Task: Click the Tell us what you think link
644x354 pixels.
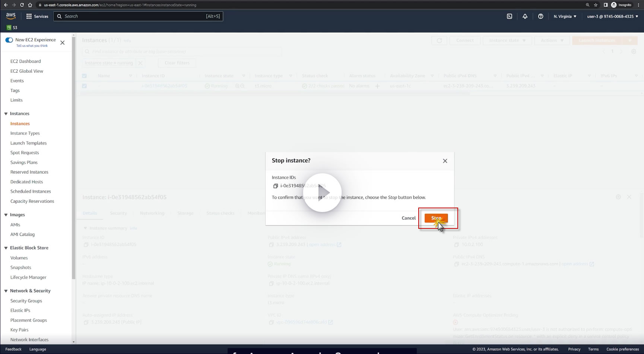Action: coord(32,46)
